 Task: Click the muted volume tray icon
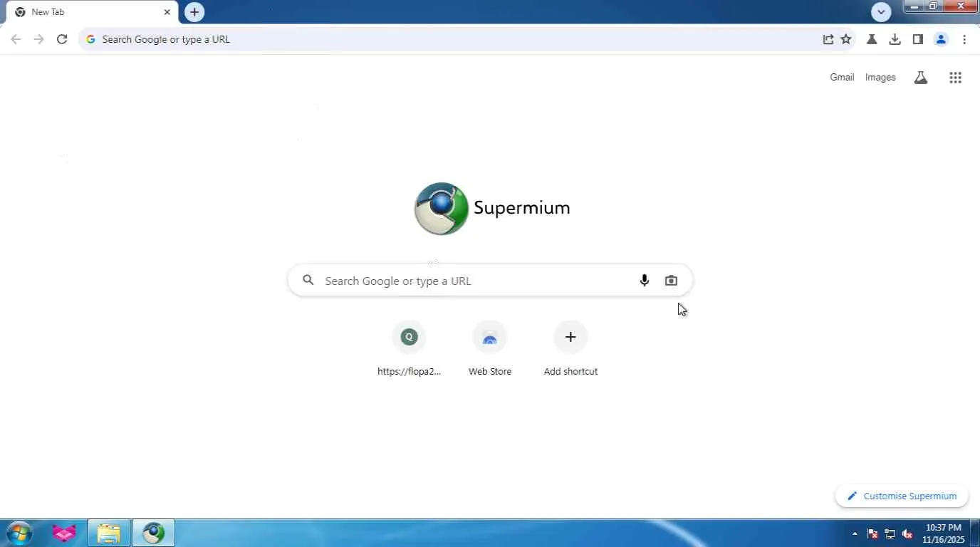907,533
